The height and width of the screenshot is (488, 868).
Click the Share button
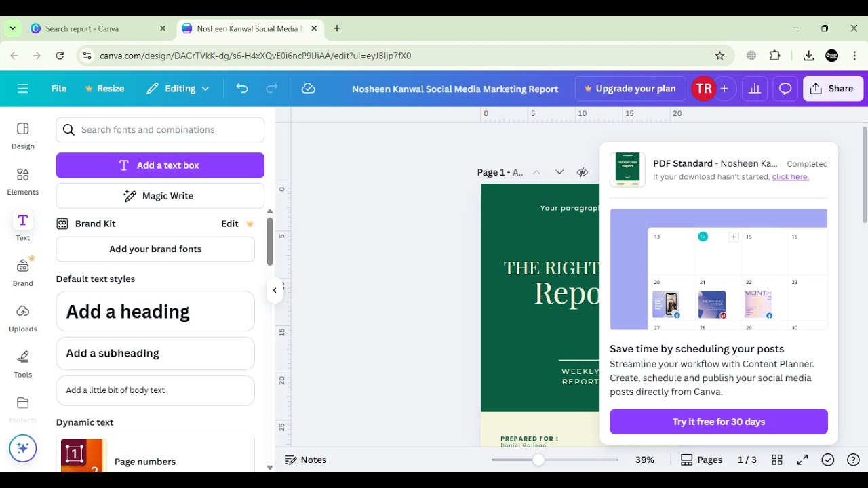(833, 89)
